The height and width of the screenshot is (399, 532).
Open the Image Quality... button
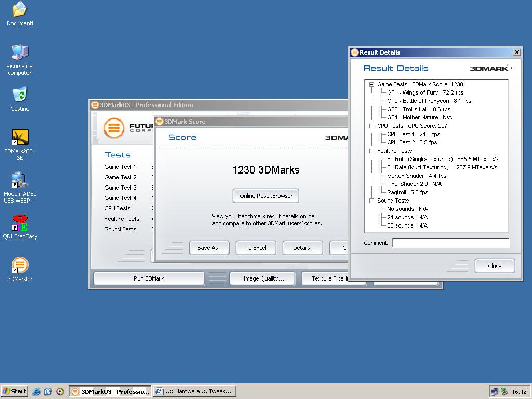262,278
